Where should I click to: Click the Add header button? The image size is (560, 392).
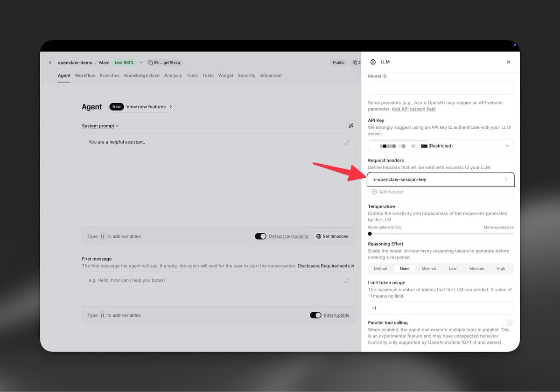[x=441, y=192]
